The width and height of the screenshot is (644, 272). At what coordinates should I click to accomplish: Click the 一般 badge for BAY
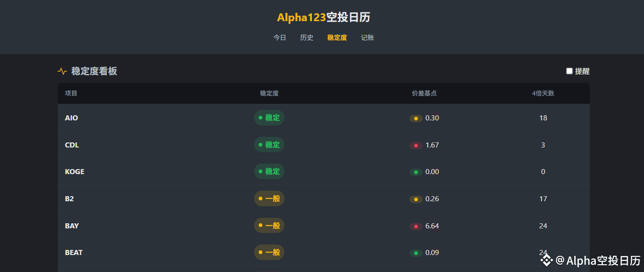269,226
